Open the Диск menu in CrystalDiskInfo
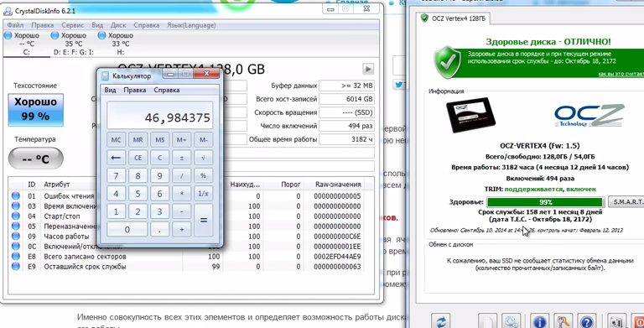 click(118, 25)
